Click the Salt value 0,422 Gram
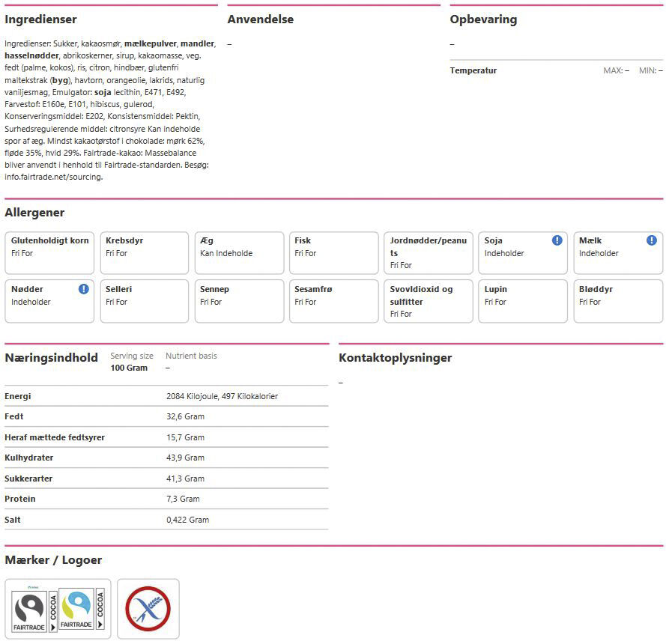The image size is (666, 644). coord(188,520)
